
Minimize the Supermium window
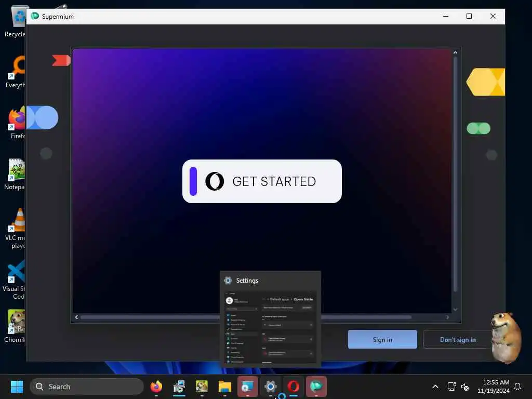click(445, 16)
